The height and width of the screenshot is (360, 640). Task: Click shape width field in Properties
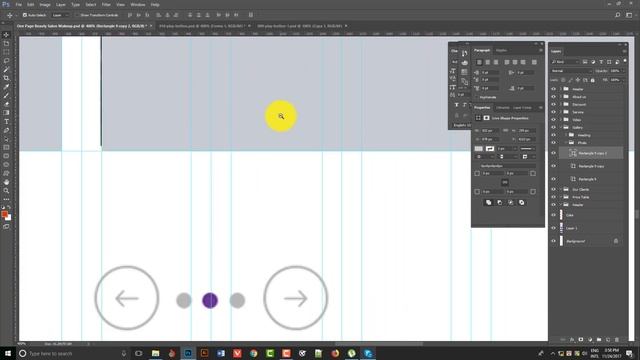(x=489, y=131)
